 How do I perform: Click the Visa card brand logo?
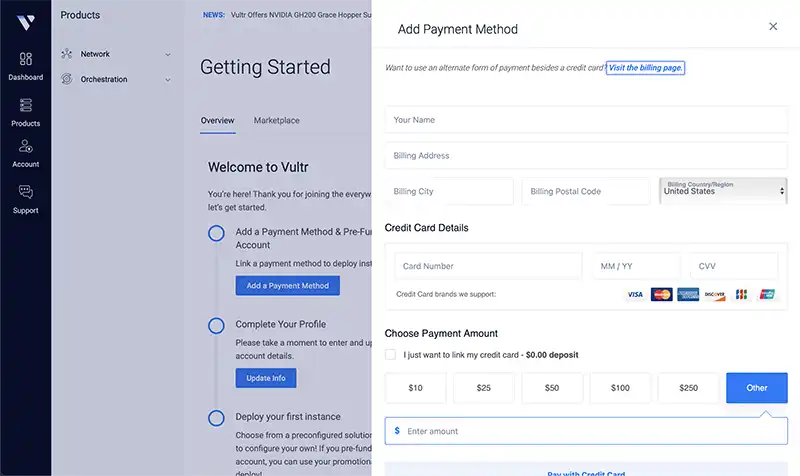pos(635,294)
